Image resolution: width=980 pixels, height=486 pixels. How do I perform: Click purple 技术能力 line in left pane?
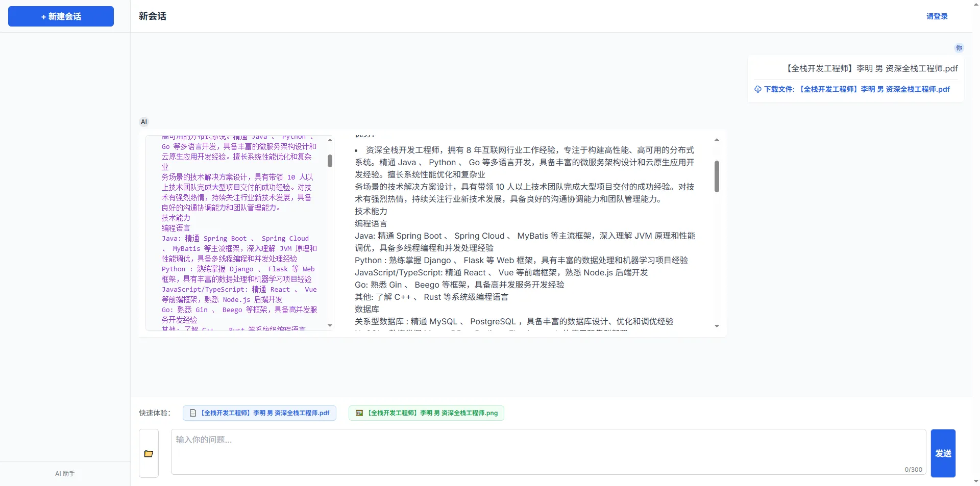tap(176, 218)
